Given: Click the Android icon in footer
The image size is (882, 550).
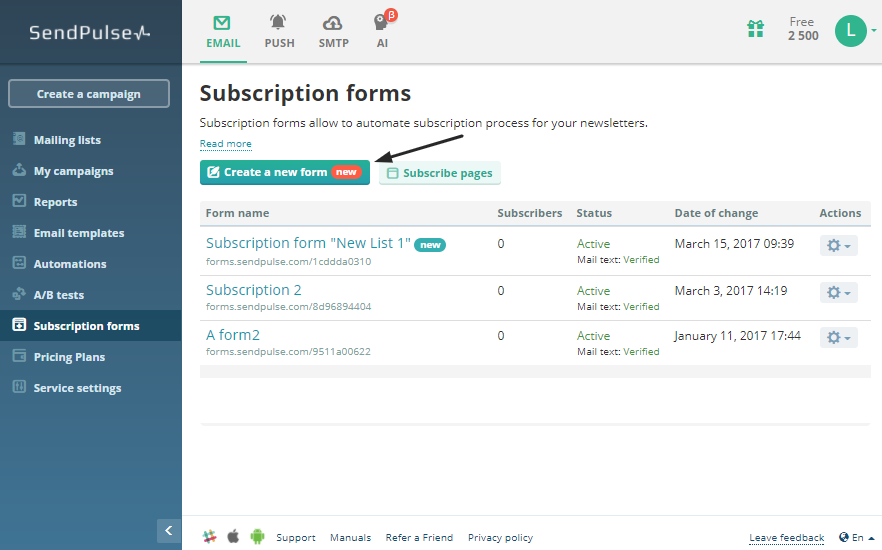Looking at the screenshot, I should [257, 537].
